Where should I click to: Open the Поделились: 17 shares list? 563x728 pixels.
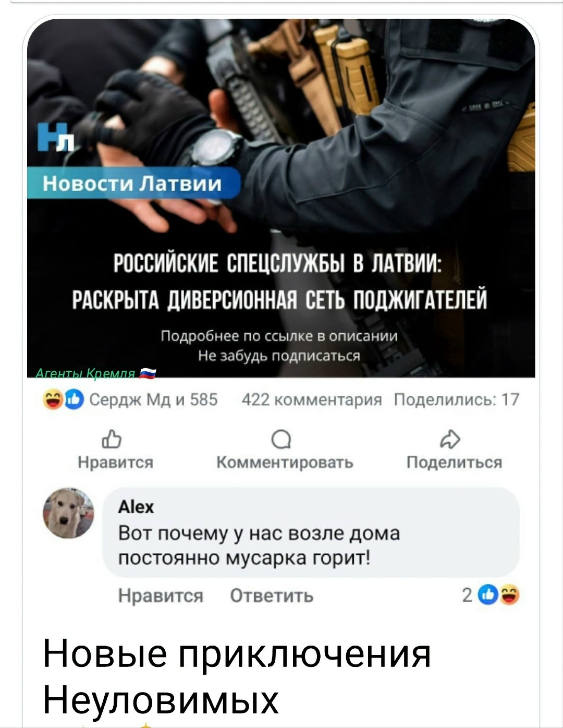456,400
